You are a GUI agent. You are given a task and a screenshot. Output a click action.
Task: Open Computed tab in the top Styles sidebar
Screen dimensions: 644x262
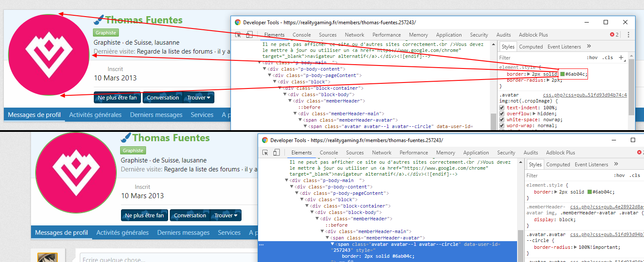[x=531, y=47]
